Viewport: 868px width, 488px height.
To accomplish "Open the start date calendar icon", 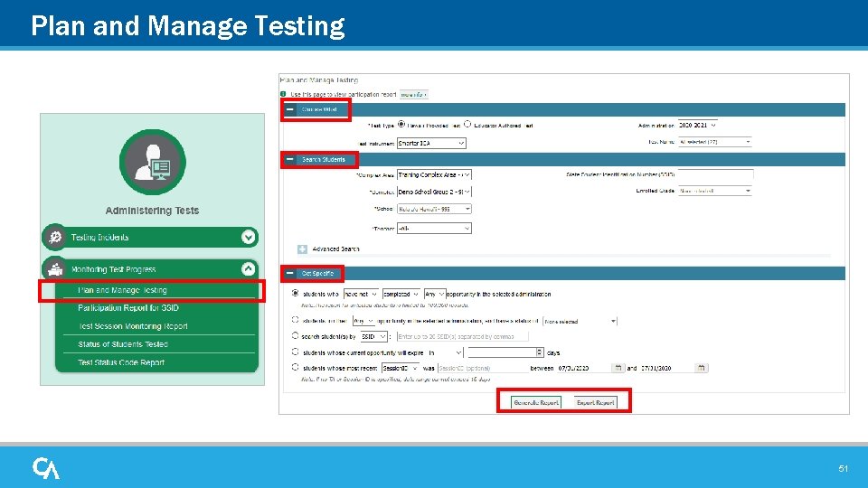I will point(618,368).
